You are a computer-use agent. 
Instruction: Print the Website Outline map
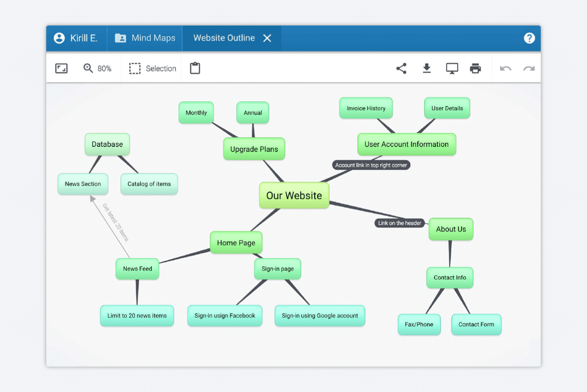tap(475, 68)
